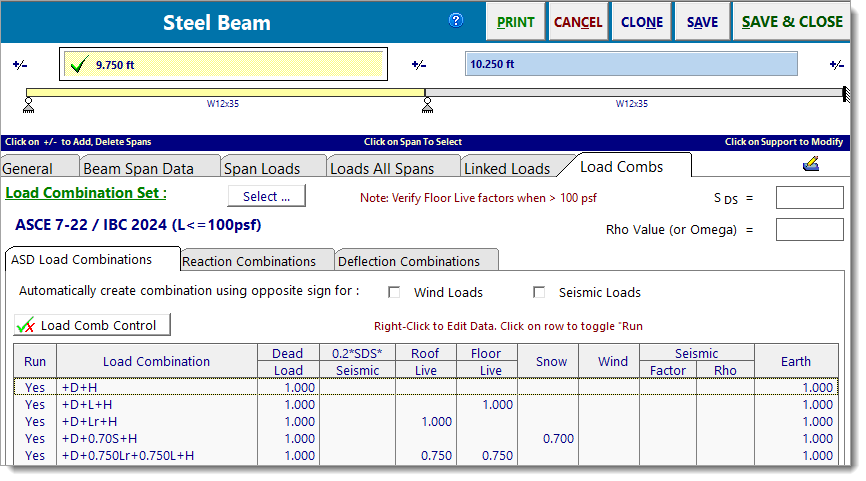Click the +/- icon right of second span
This screenshot has width=866, height=481.
837,65
